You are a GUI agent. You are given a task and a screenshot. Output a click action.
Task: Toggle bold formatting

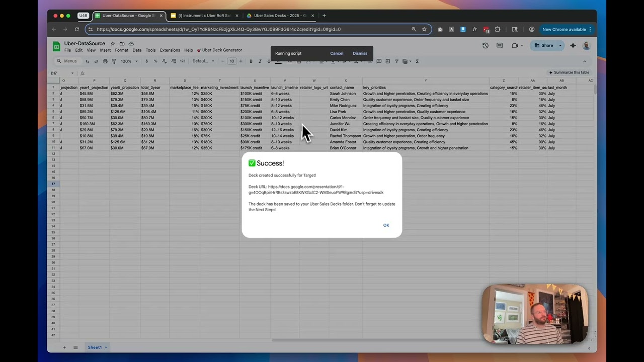point(251,61)
